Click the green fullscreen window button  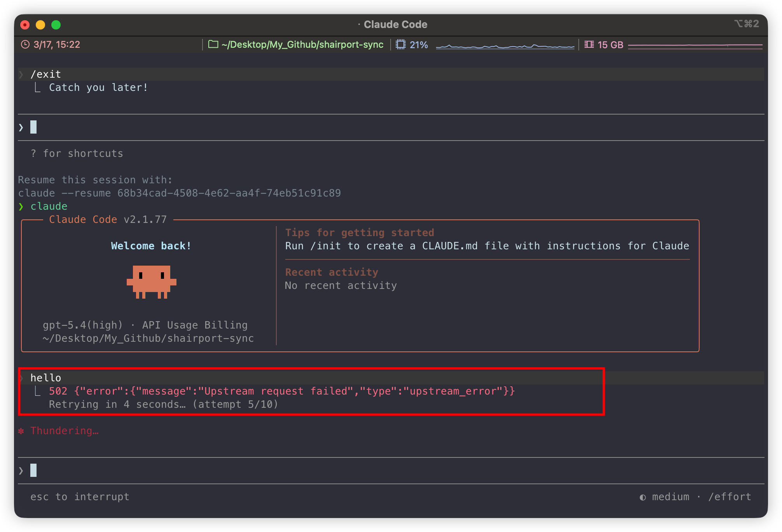click(x=56, y=25)
